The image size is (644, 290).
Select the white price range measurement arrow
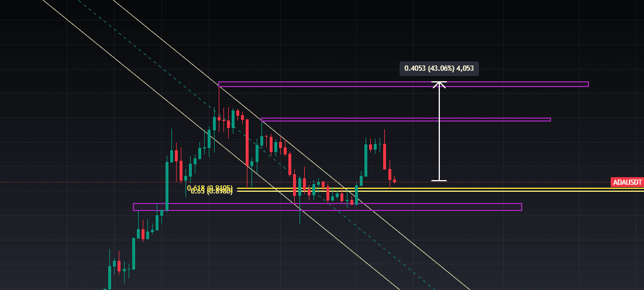(x=439, y=131)
